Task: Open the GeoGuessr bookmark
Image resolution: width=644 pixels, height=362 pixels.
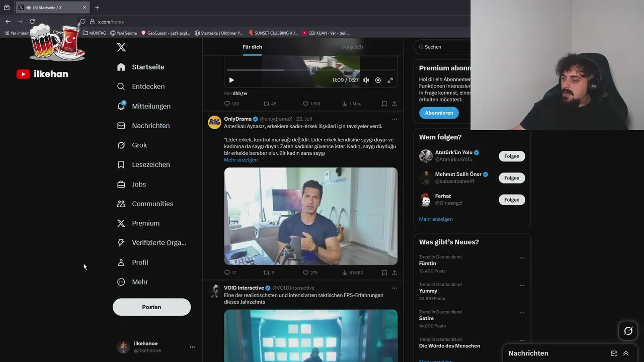Action: [x=166, y=33]
